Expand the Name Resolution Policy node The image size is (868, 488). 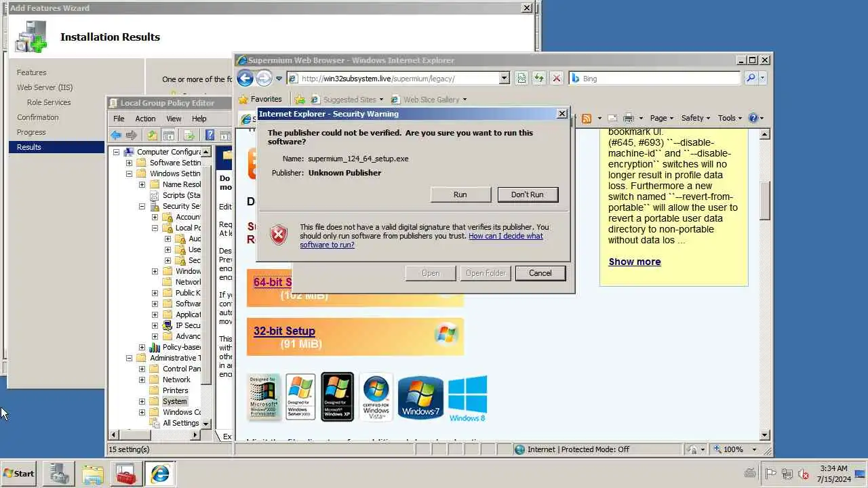(x=142, y=184)
